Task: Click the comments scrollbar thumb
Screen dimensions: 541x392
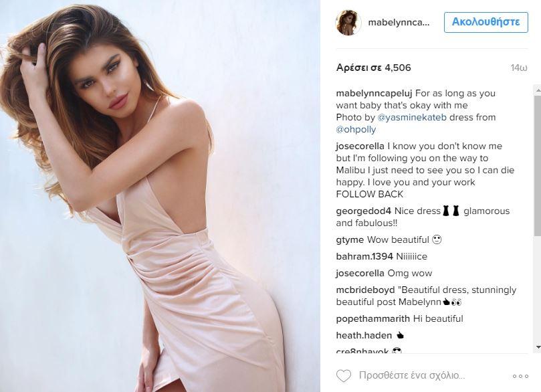Action: tap(538, 166)
